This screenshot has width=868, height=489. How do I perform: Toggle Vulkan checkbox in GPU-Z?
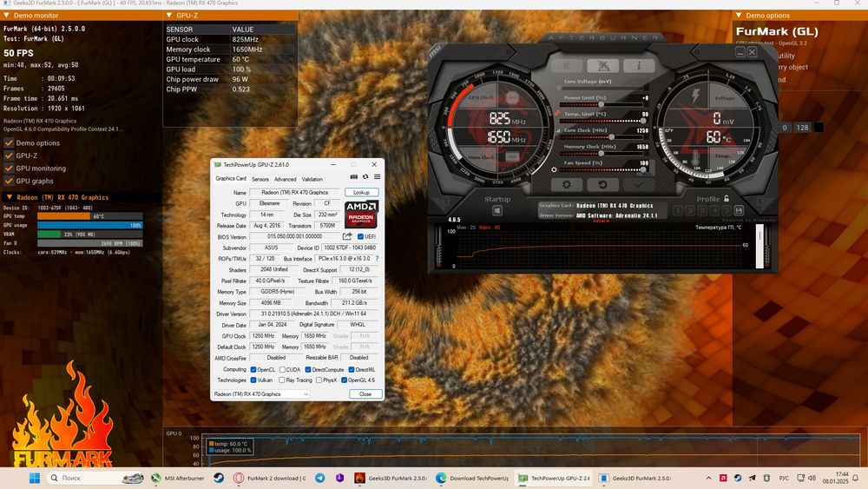tap(253, 380)
